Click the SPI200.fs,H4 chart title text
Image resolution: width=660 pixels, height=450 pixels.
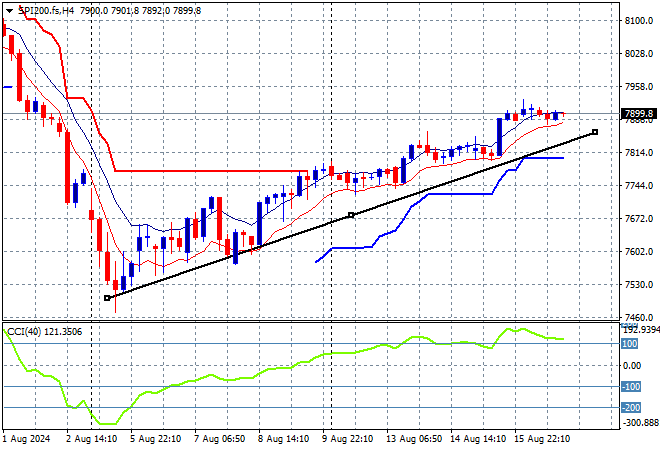(x=46, y=11)
